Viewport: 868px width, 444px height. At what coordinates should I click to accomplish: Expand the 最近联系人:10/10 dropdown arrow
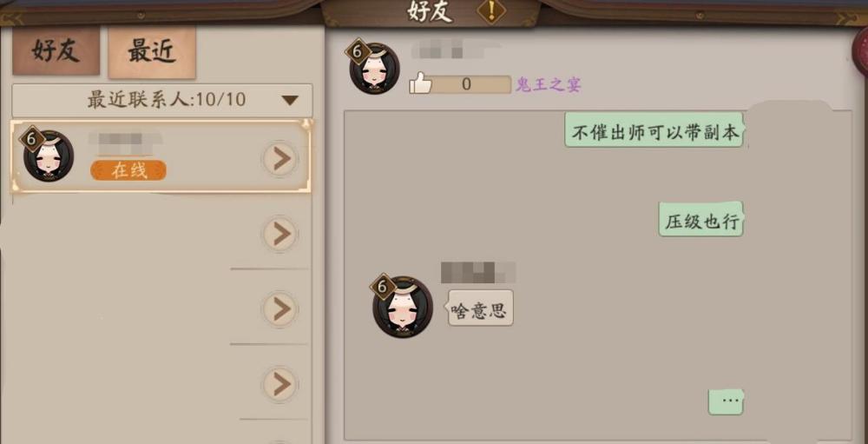pos(290,100)
